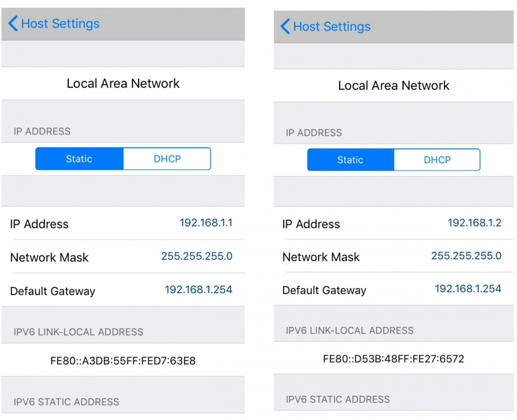Edit the IP address 192.168.1.1
This screenshot has width=517, height=420.
pyautogui.click(x=206, y=223)
